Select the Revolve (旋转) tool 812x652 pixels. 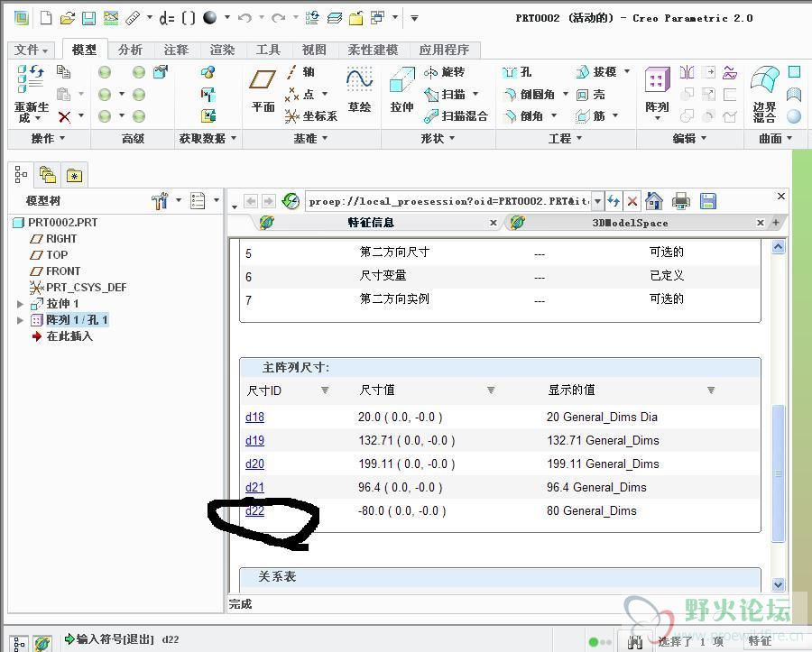tap(444, 72)
